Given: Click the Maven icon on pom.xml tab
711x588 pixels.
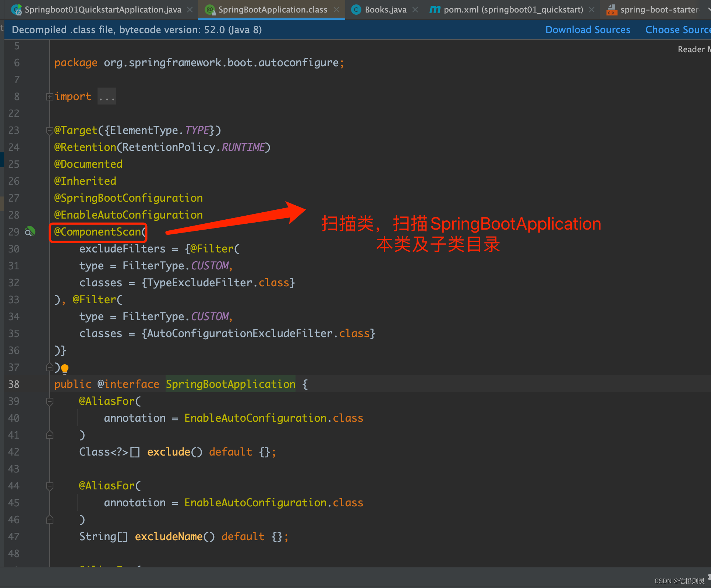Looking at the screenshot, I should point(435,10).
